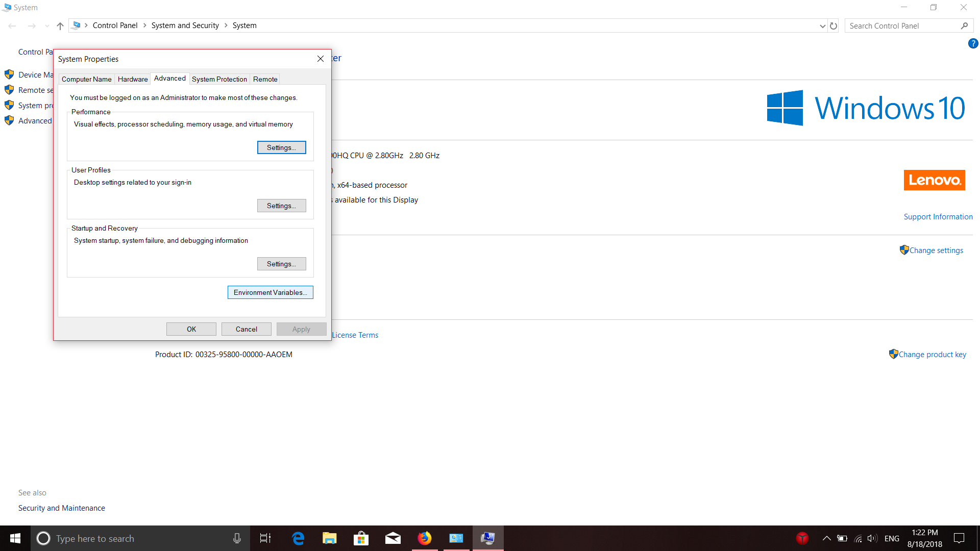Click the Task View taskbar icon
Viewport: 980px width, 551px height.
pos(265,538)
